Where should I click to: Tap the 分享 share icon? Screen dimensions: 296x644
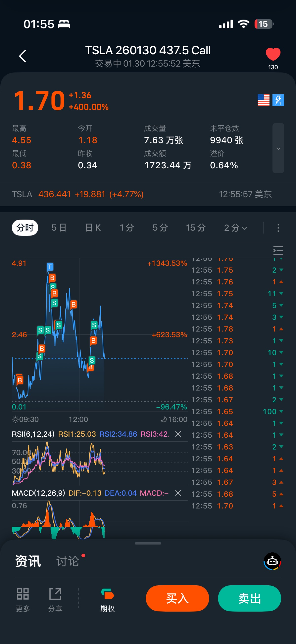55,600
